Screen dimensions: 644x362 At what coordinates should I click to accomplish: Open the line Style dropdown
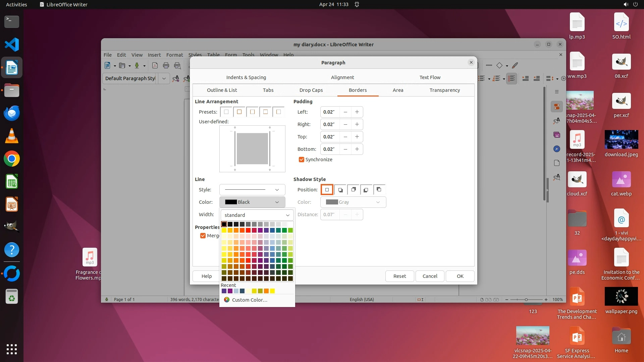pyautogui.click(x=252, y=190)
